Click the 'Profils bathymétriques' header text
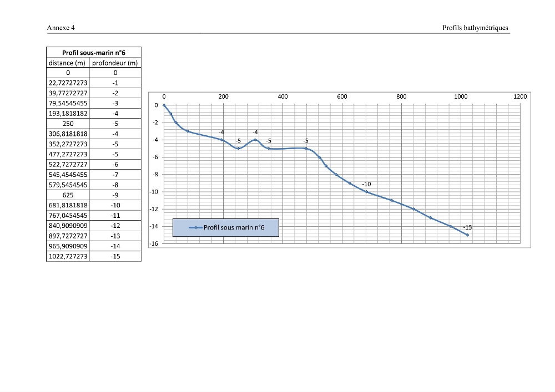Image resolution: width=555 pixels, height=392 pixels. 475,28
